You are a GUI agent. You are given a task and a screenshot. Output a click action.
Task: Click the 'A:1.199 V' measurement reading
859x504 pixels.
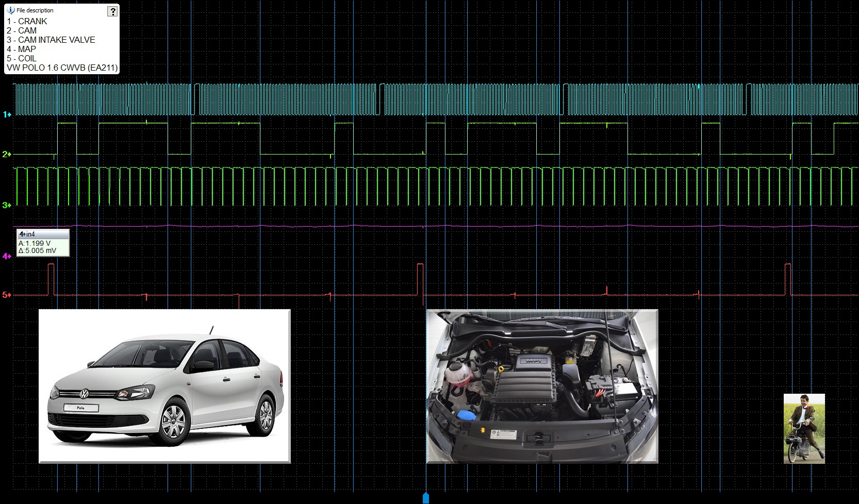pyautogui.click(x=35, y=243)
